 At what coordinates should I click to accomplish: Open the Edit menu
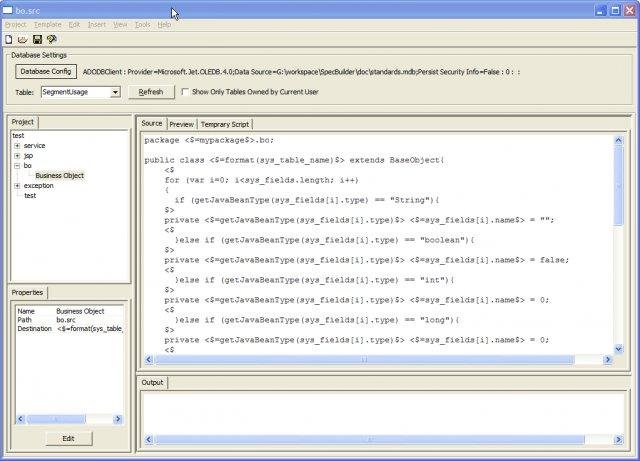(74, 25)
